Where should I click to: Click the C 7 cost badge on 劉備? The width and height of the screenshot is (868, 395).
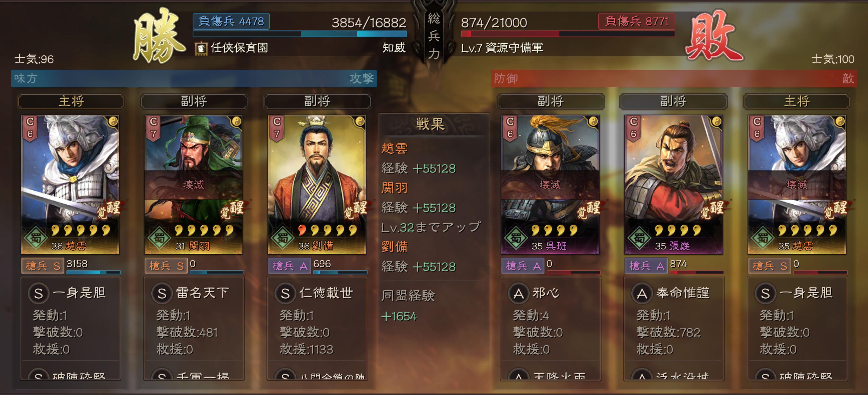[x=277, y=128]
